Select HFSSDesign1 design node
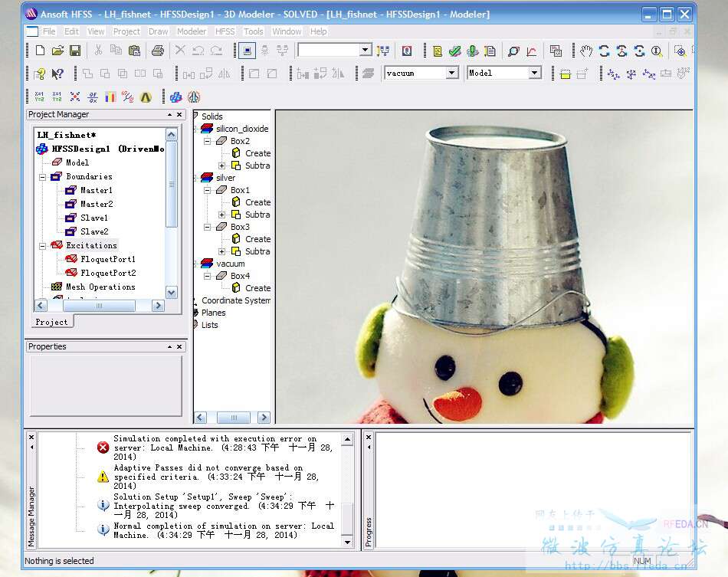 tap(108, 149)
